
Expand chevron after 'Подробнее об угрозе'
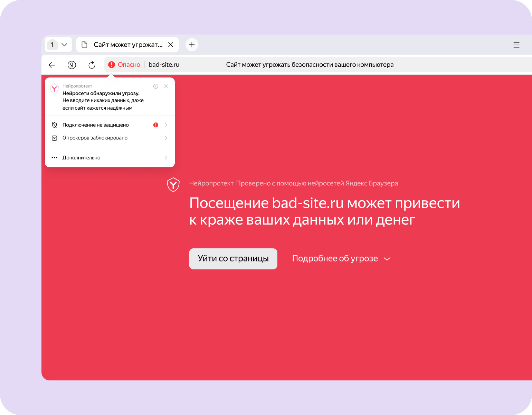coord(387,259)
